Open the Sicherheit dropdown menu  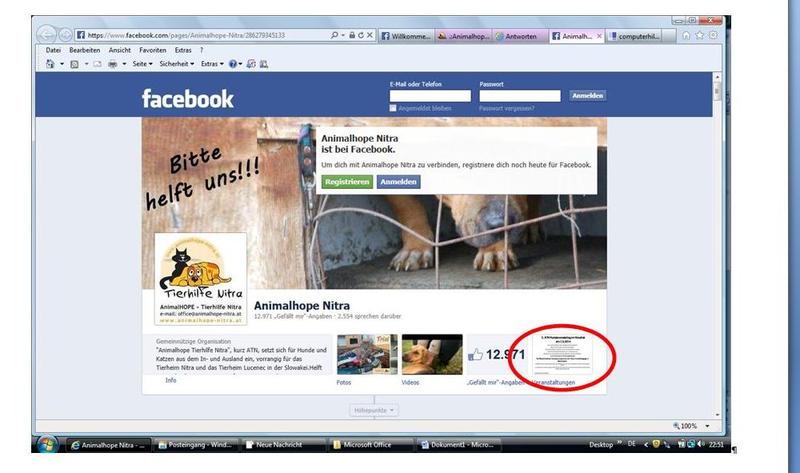click(177, 64)
